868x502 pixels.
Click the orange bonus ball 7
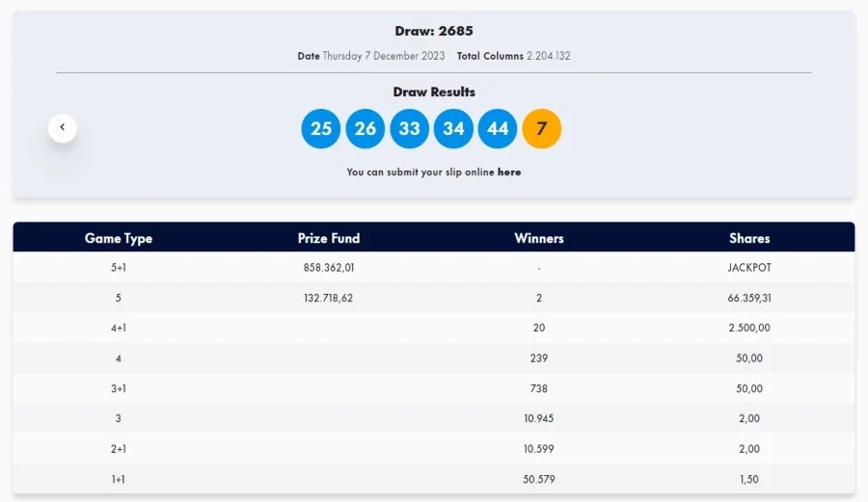point(542,129)
